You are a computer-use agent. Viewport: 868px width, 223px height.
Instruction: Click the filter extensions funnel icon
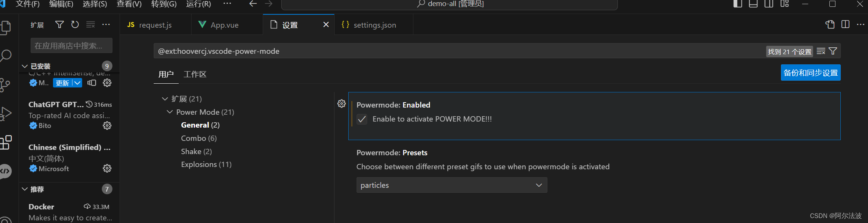pyautogui.click(x=59, y=24)
